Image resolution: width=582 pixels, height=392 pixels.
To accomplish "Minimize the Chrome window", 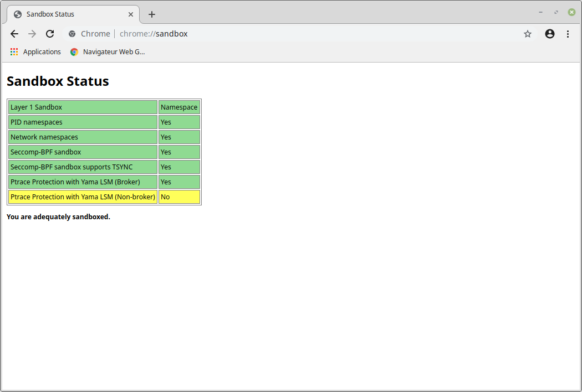I will pos(540,12).
